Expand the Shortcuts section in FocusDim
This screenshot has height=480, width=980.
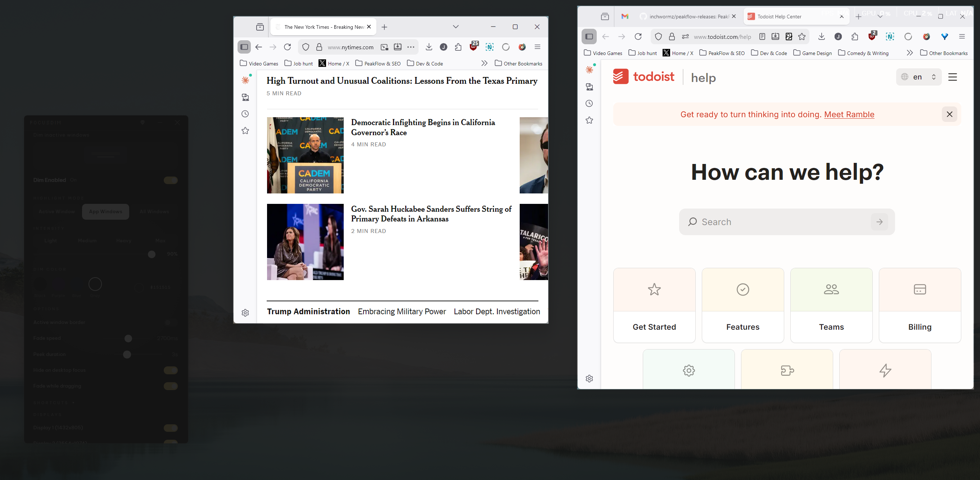[53, 402]
